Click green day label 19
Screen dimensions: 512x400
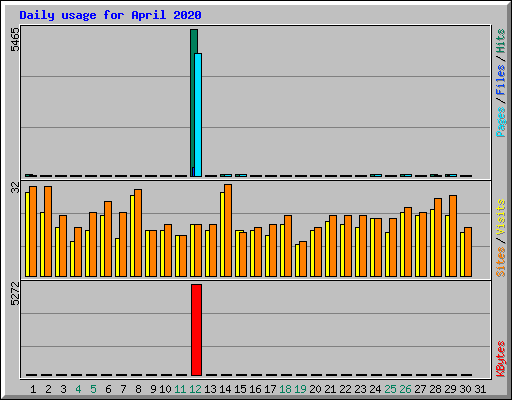coord(300,389)
